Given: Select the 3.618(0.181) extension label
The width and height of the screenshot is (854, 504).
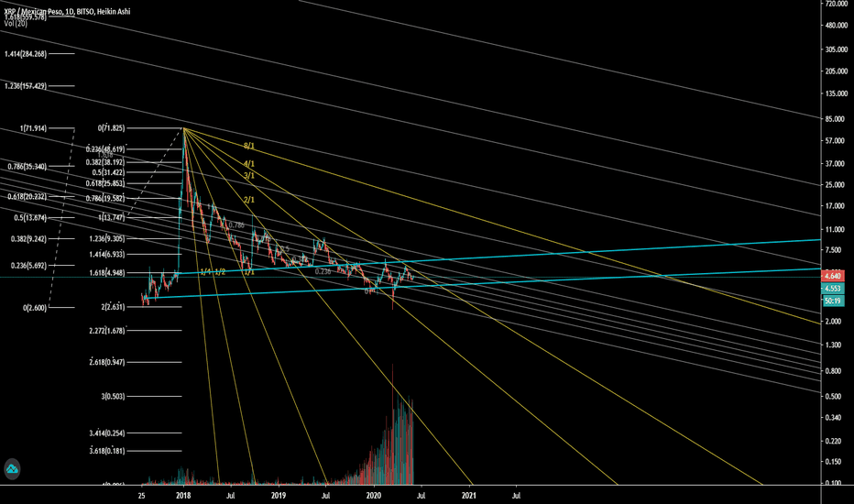Looking at the screenshot, I should pos(107,451).
